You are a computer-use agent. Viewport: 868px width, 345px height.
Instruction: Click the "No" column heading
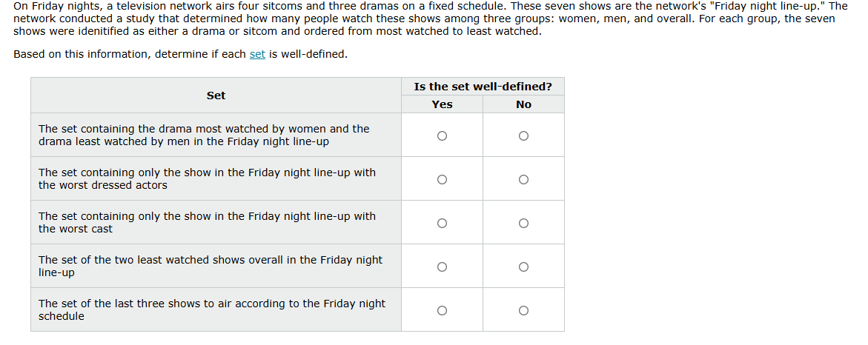[x=523, y=104]
